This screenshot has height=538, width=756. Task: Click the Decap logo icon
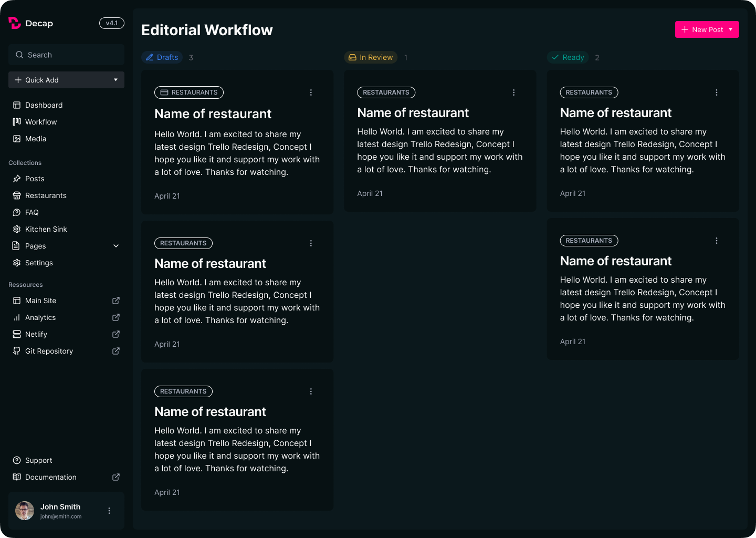tap(15, 23)
